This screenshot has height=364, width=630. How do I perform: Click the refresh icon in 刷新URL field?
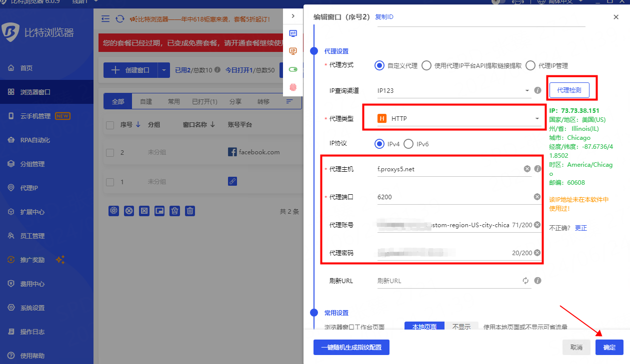525,281
